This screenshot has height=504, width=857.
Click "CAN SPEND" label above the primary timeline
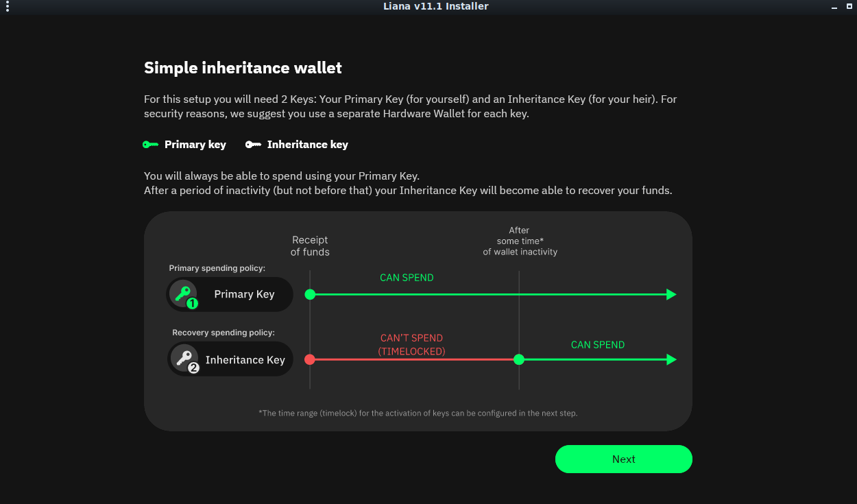[x=407, y=278]
